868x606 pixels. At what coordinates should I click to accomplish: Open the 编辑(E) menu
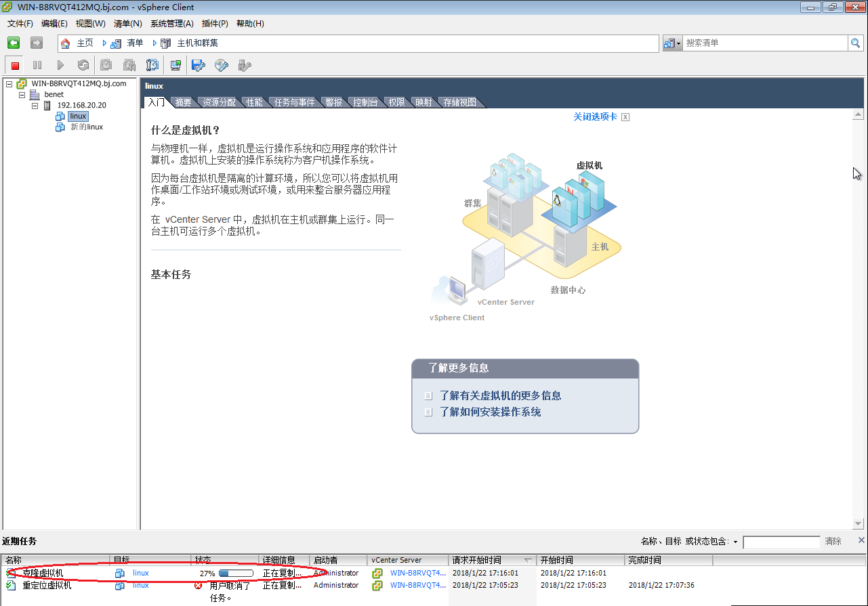coord(54,24)
